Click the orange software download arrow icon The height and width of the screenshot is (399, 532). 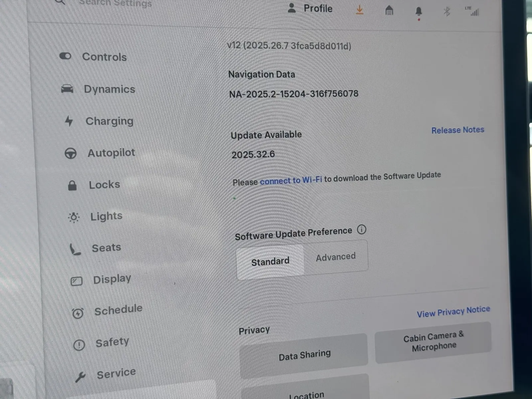(359, 10)
